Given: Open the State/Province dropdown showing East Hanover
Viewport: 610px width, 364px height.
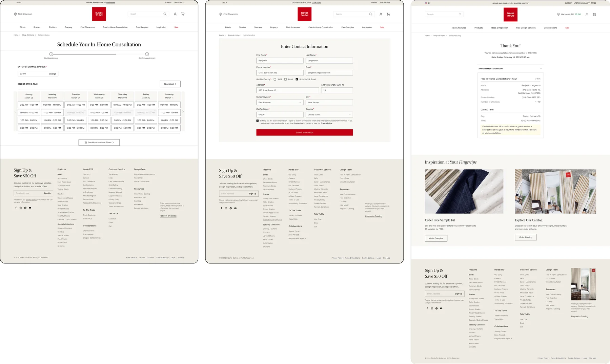Looking at the screenshot, I should (x=280, y=103).
